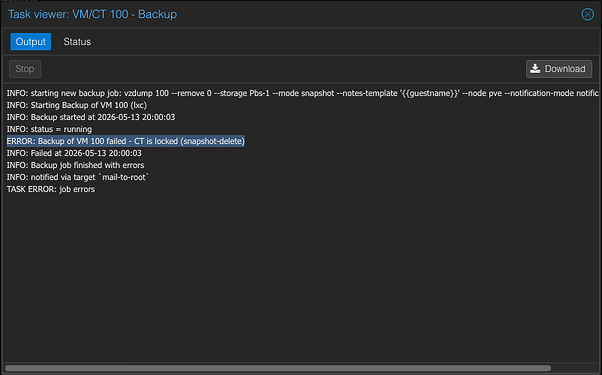Click 'Backup job finished with errors' line

[x=75, y=165]
